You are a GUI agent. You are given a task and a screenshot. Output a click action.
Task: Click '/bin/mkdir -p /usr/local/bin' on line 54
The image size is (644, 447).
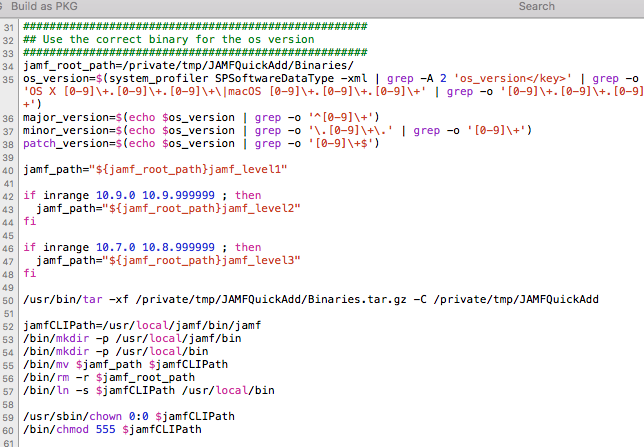coord(115,351)
